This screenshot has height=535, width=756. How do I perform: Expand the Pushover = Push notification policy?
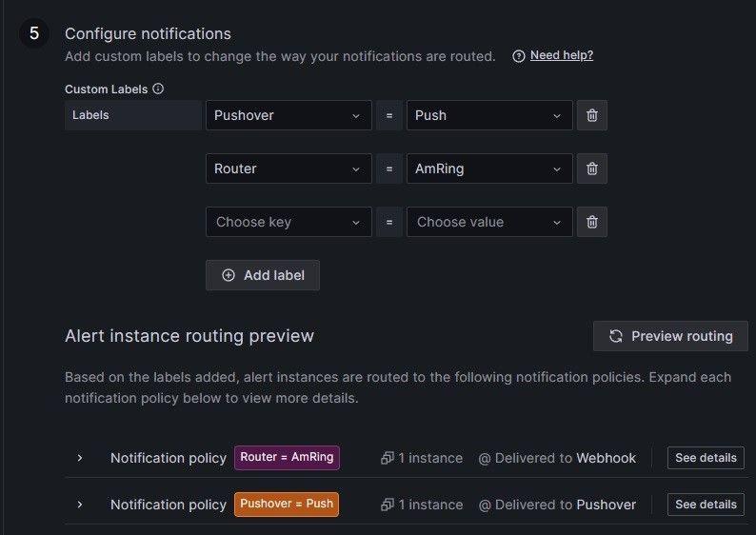[80, 505]
